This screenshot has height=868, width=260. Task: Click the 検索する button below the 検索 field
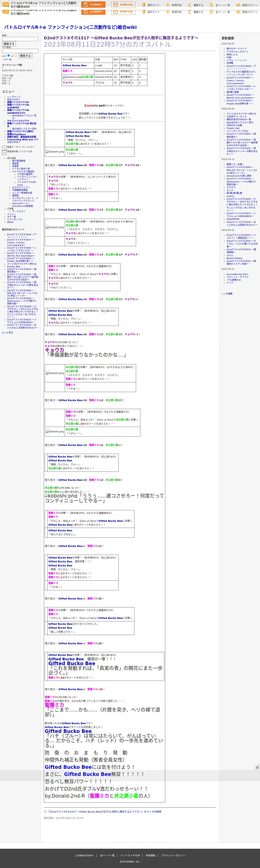9,44
